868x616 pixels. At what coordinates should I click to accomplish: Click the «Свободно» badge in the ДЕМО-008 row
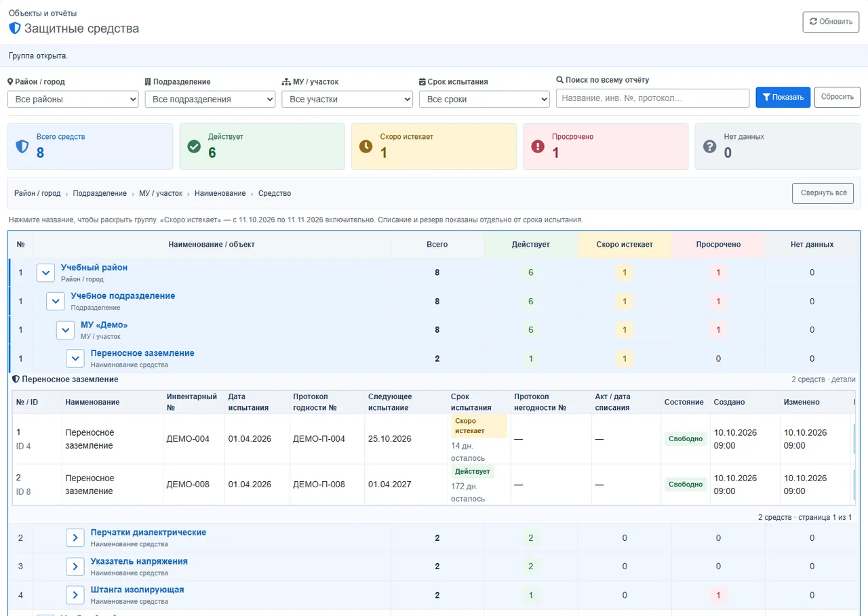(686, 485)
